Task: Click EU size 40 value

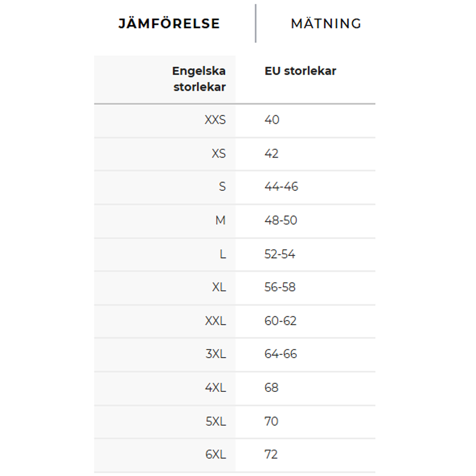Action: point(272,120)
